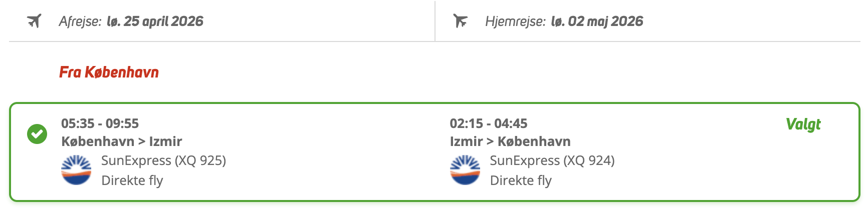The image size is (868, 211).
Task: Click "Direkte fly" under the return flight
Action: click(x=521, y=180)
